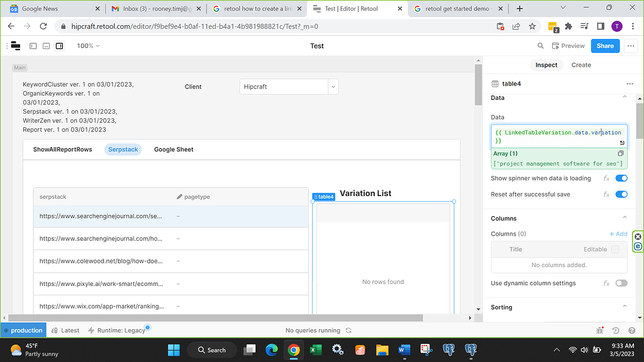Add a new column with + Add
Screen dimensions: 644x362
618,234
